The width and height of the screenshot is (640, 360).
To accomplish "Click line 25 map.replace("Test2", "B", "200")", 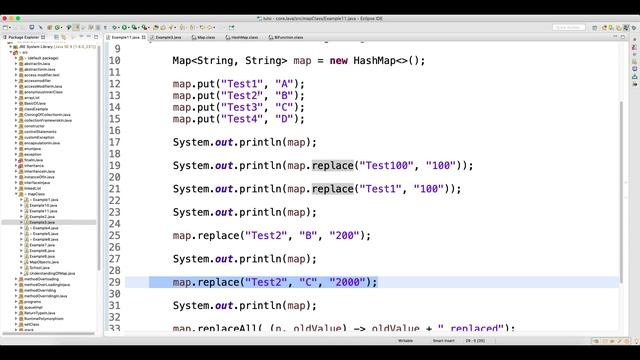I will pos(271,236).
